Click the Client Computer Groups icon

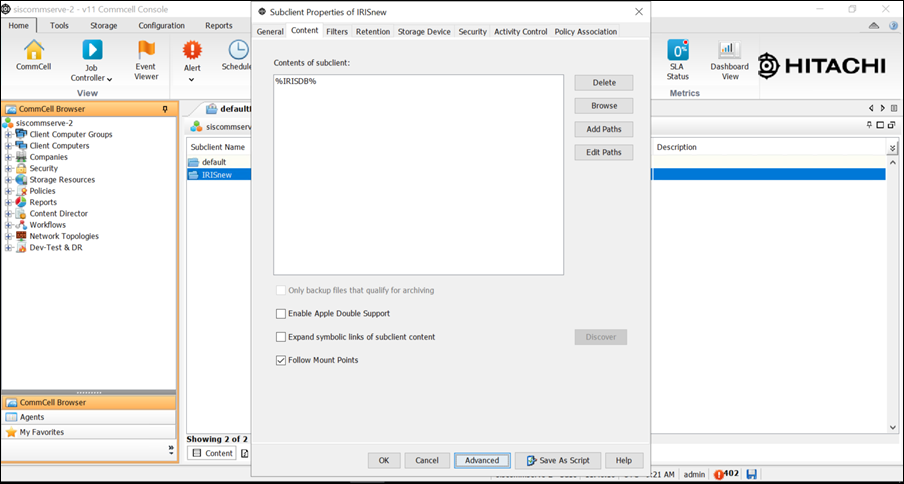(x=21, y=134)
